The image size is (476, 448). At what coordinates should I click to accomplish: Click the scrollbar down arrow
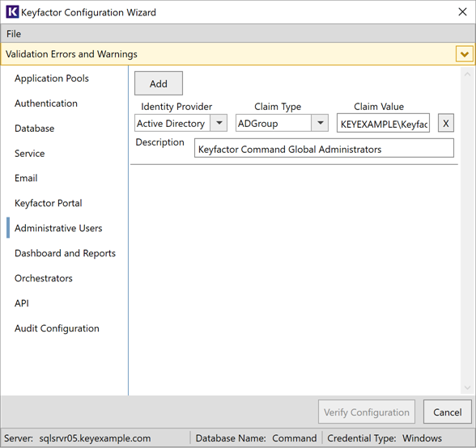[x=468, y=387]
